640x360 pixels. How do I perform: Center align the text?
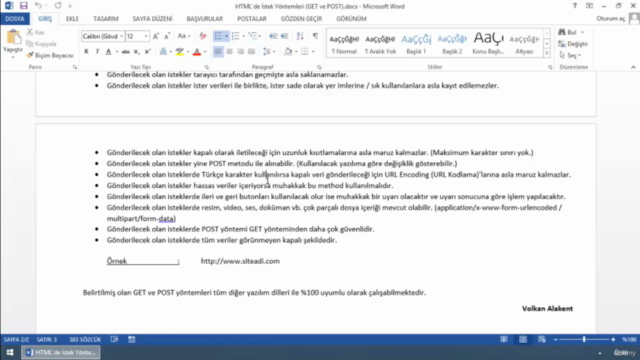229,52
